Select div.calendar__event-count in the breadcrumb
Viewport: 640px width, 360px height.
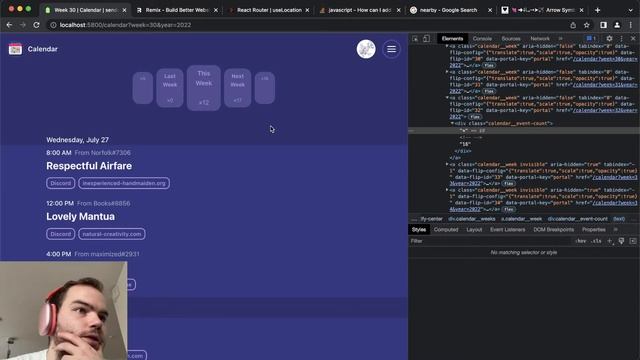coord(577,219)
